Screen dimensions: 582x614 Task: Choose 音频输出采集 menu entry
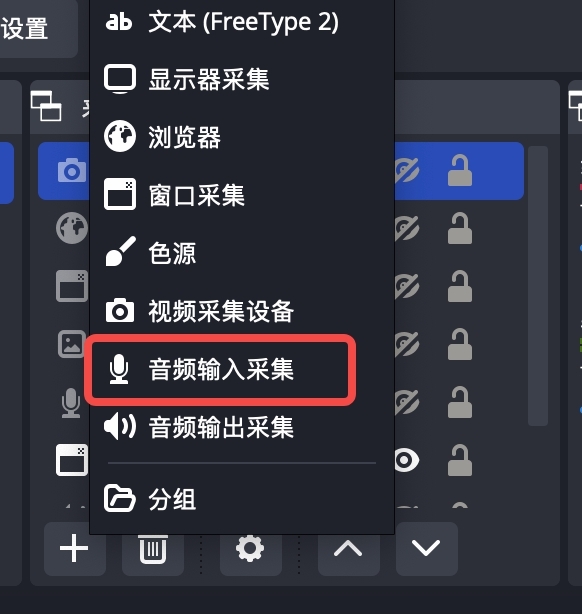221,427
